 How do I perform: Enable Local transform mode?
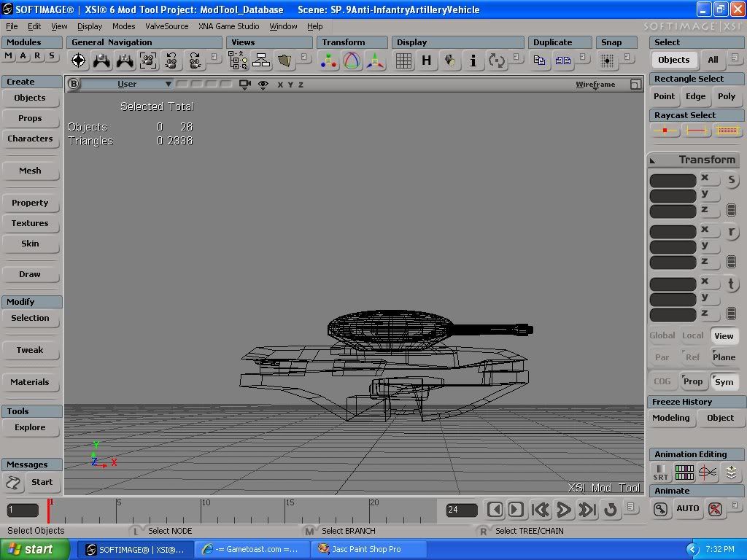pos(693,335)
